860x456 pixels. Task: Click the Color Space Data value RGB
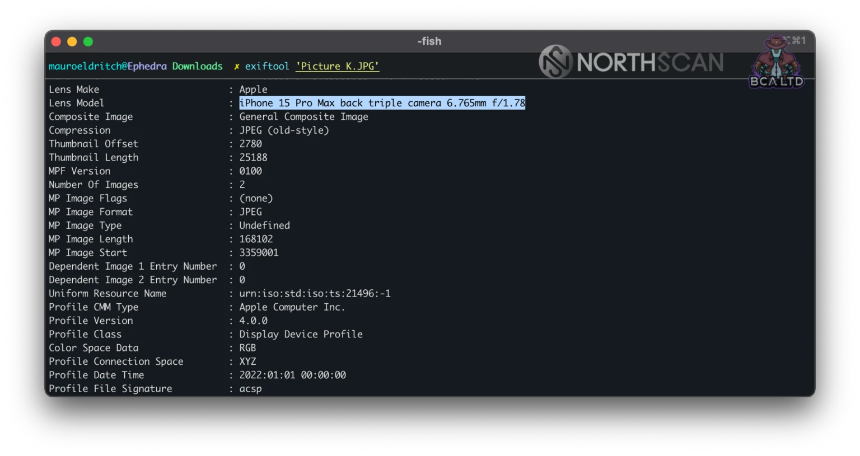(247, 348)
